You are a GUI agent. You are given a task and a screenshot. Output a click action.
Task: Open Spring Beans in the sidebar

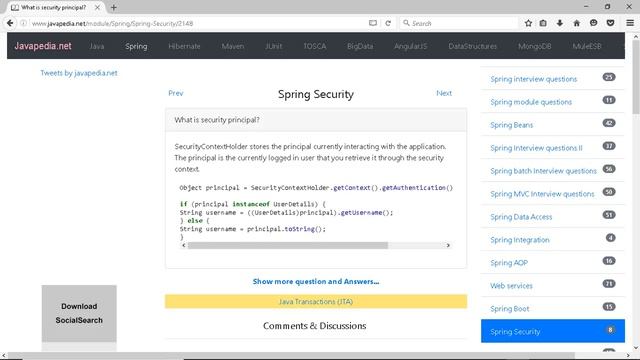[x=511, y=125]
